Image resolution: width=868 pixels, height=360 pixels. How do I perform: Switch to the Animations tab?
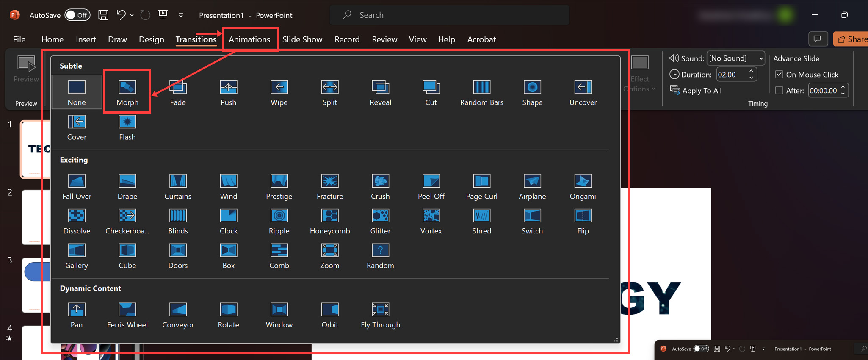point(249,39)
